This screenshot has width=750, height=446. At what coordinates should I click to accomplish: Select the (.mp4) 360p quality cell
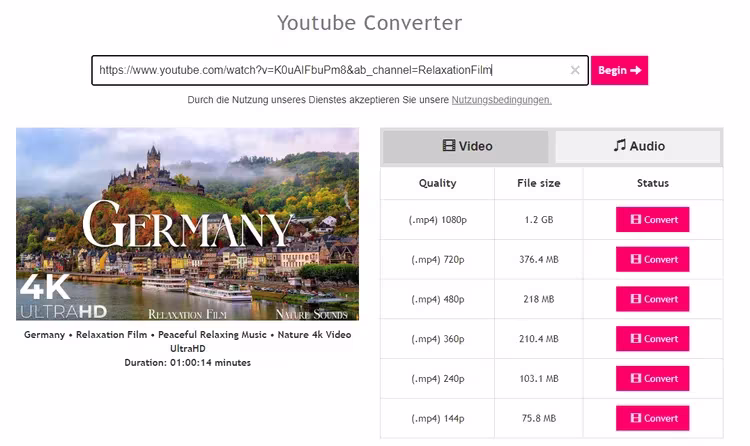click(437, 339)
